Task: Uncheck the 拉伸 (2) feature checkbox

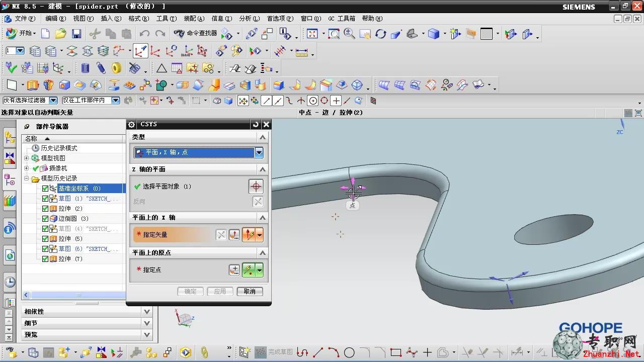Action: (x=45, y=209)
